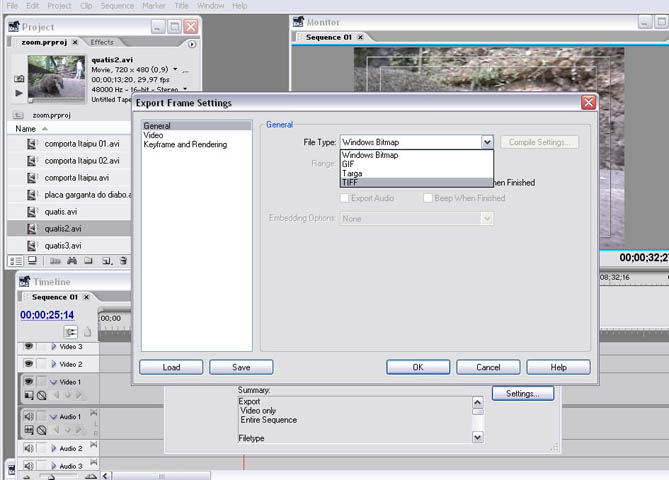The image size is (669, 480).
Task: Click the OK button
Action: (418, 367)
